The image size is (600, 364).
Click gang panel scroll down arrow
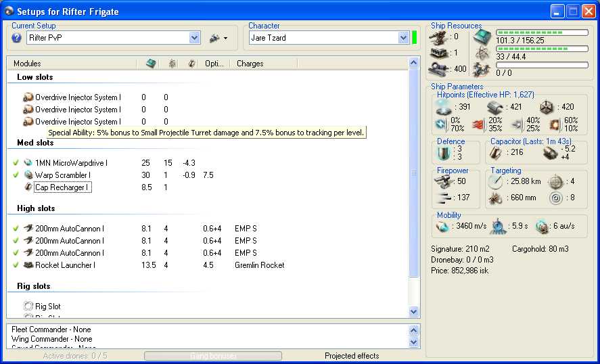point(414,342)
